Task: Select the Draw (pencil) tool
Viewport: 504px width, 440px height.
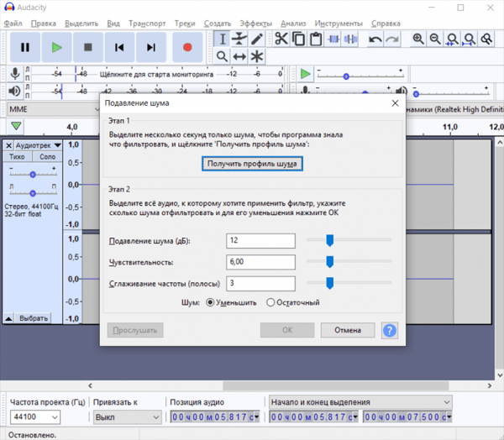Action: [257, 39]
